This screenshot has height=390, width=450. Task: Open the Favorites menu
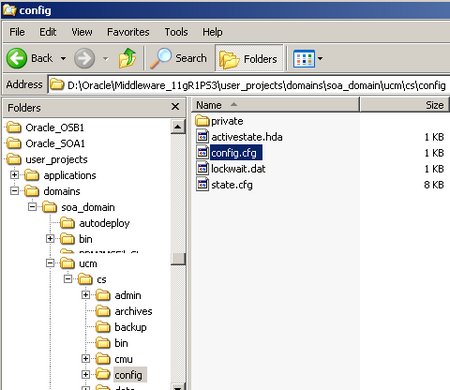click(x=128, y=32)
